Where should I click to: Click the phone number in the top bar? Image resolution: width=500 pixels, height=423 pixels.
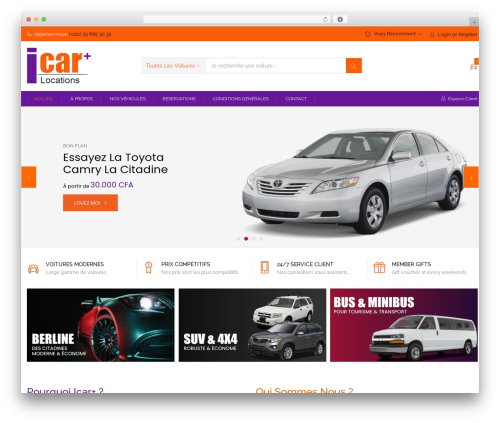pyautogui.click(x=90, y=34)
